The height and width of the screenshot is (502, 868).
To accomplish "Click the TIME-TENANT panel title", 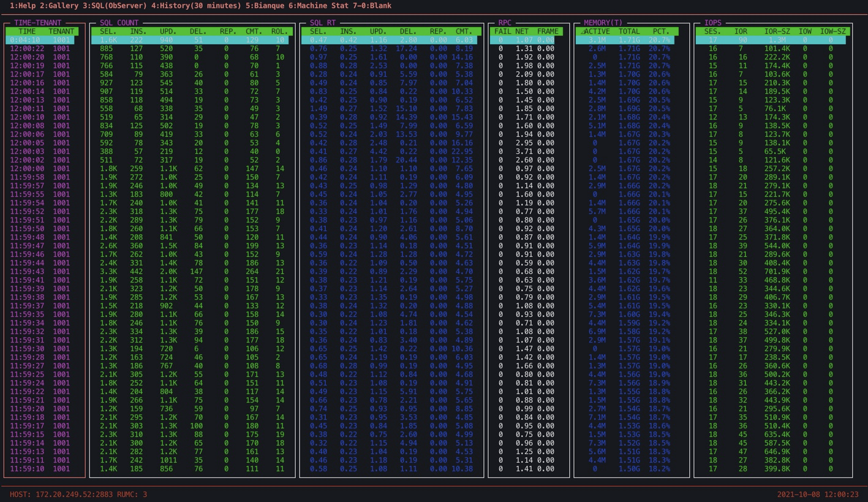I will pyautogui.click(x=38, y=23).
